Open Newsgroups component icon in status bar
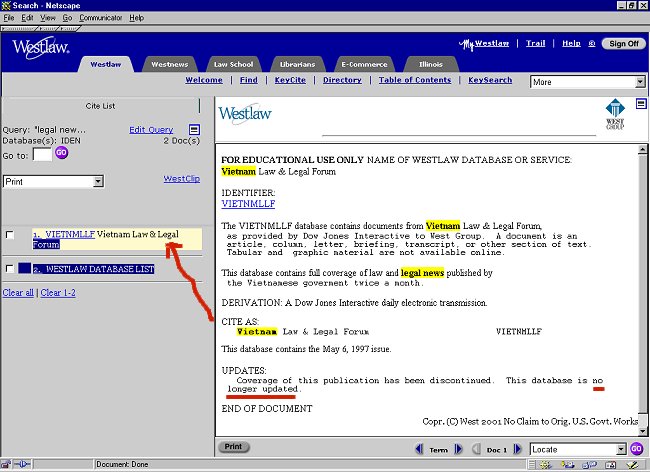The width and height of the screenshot is (650, 472). [589, 465]
